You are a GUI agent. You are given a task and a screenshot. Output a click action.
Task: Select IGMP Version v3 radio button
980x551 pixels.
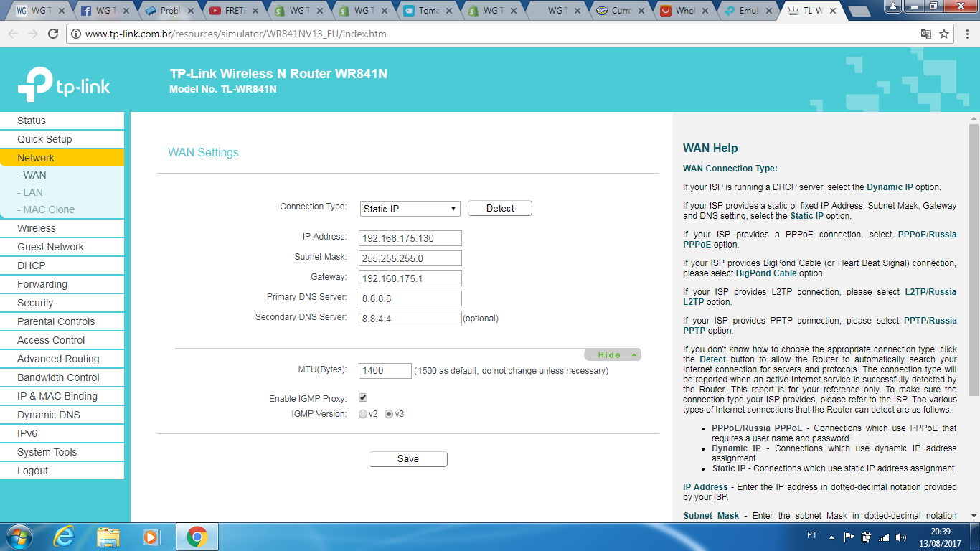pyautogui.click(x=389, y=414)
